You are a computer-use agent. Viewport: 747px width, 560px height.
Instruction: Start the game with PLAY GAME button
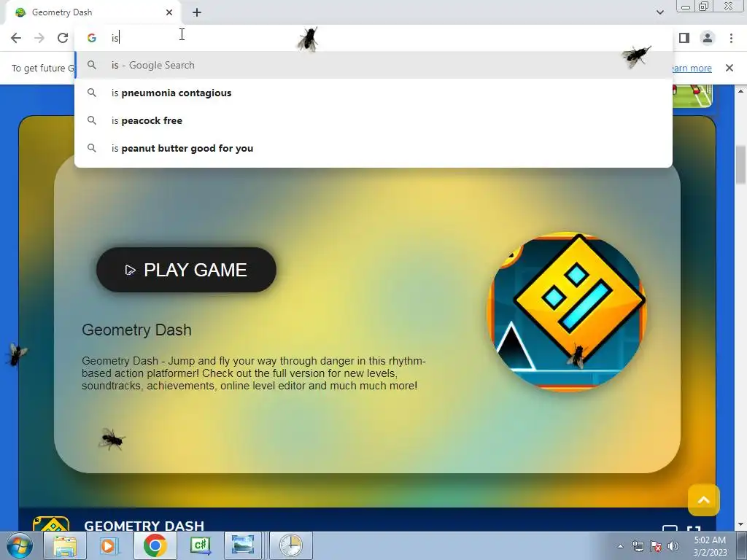[186, 270]
